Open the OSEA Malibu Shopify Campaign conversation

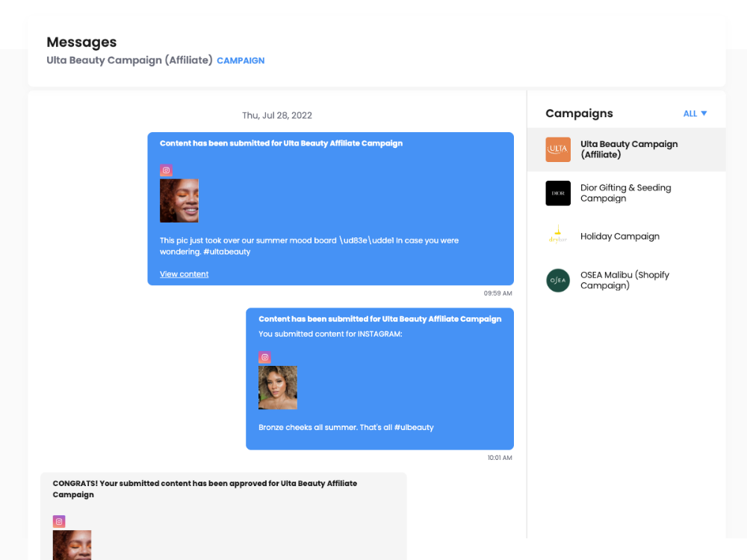point(624,280)
